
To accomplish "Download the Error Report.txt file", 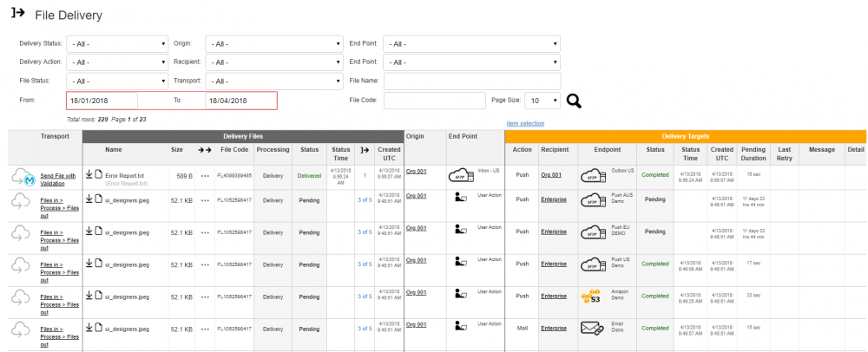I will tap(89, 173).
